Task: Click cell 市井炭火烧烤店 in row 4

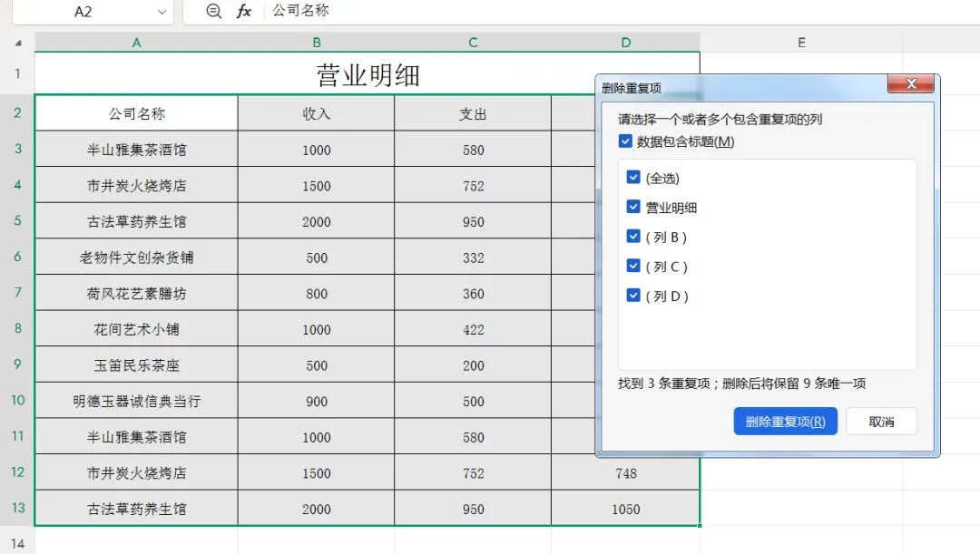Action: 136,186
